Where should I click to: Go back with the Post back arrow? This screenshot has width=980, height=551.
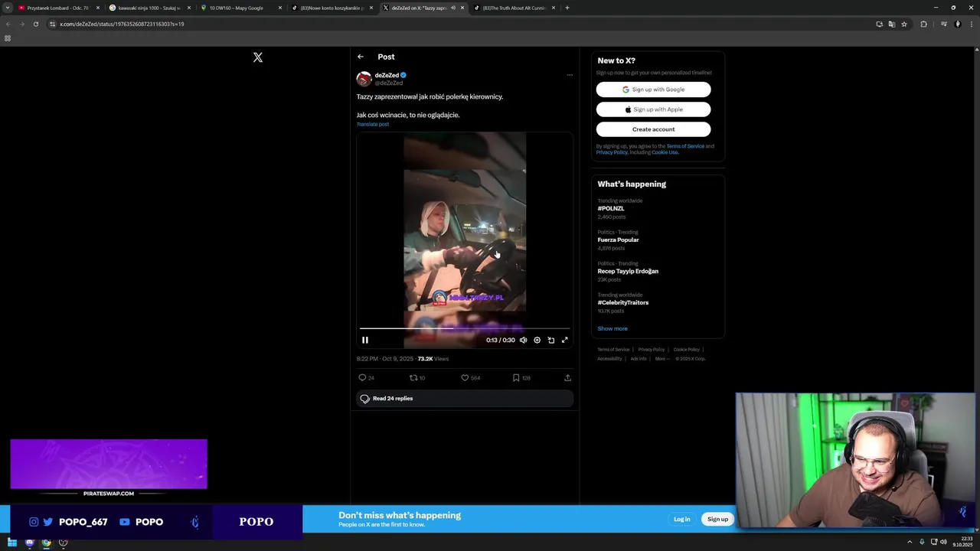[x=361, y=57]
